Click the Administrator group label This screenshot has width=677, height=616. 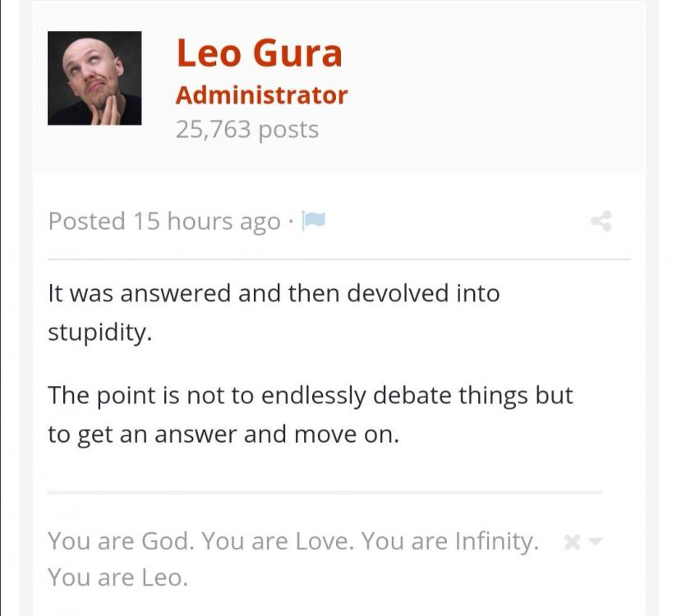pos(261,95)
